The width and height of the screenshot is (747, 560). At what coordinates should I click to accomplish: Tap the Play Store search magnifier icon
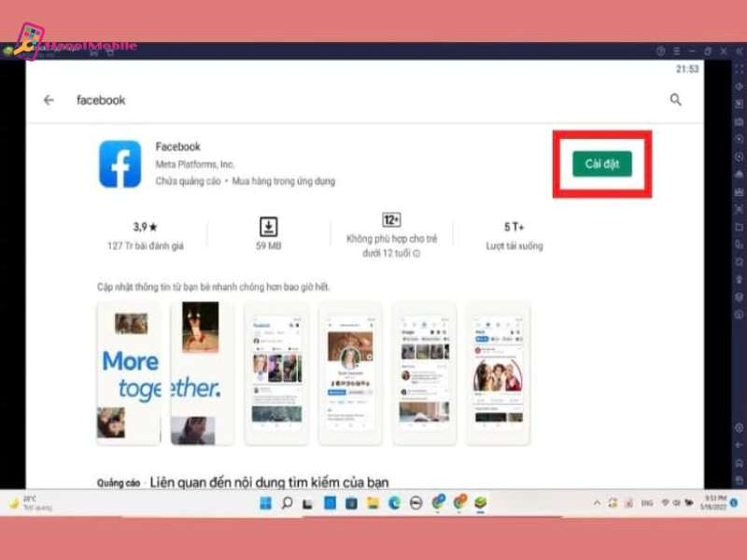tap(675, 100)
